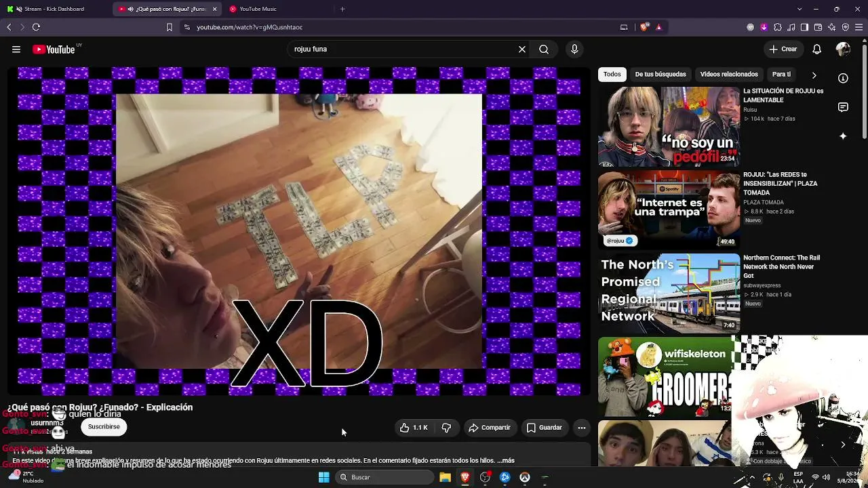Open the Leo AI sparkle icon
The width and height of the screenshot is (868, 488).
coord(831,27)
